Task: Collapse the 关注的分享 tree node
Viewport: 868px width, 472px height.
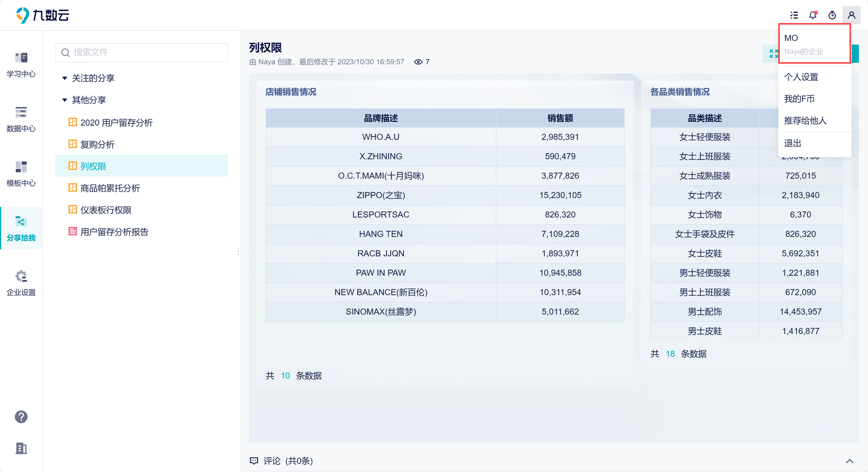Action: click(x=64, y=78)
